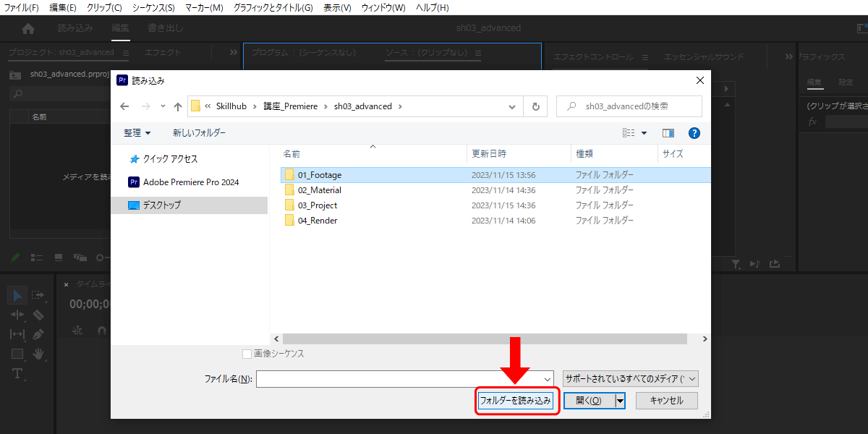868x434 pixels.
Task: Refresh the folder listing
Action: click(x=535, y=106)
